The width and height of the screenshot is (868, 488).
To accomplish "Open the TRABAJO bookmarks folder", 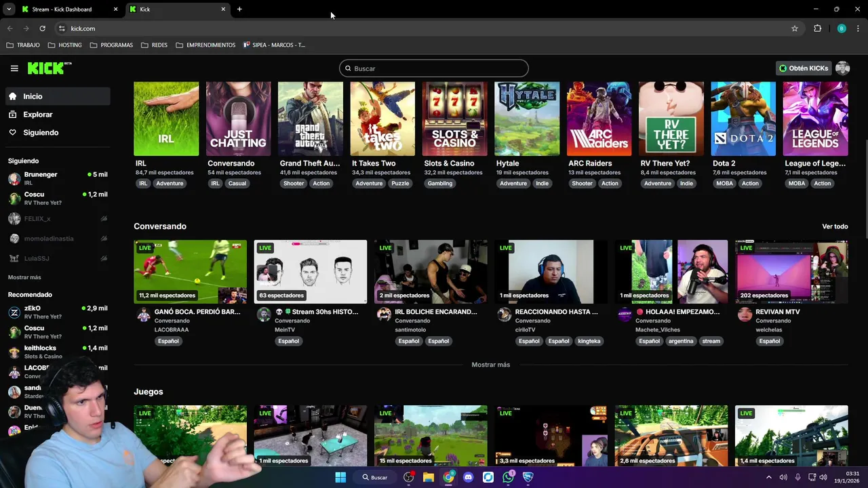I will tap(23, 45).
